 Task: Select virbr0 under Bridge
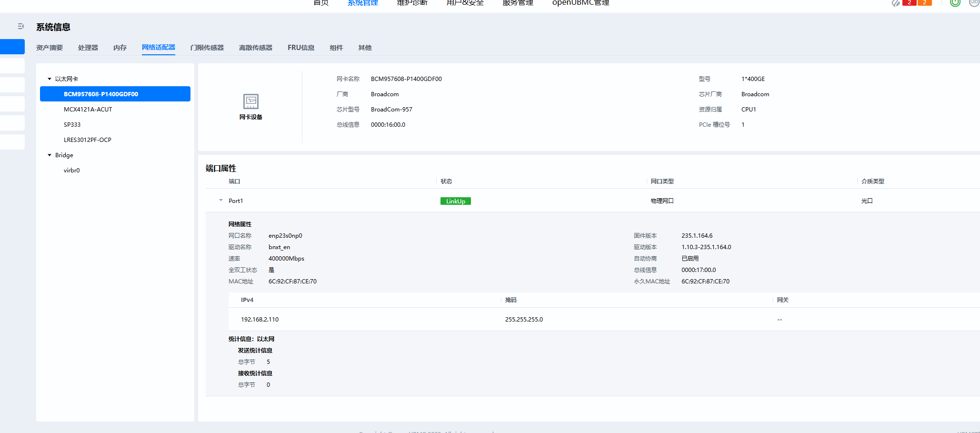(x=72, y=171)
